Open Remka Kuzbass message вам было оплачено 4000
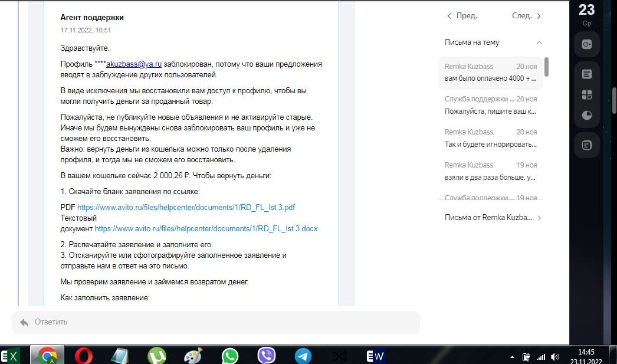The width and height of the screenshot is (617, 364). pos(491,73)
